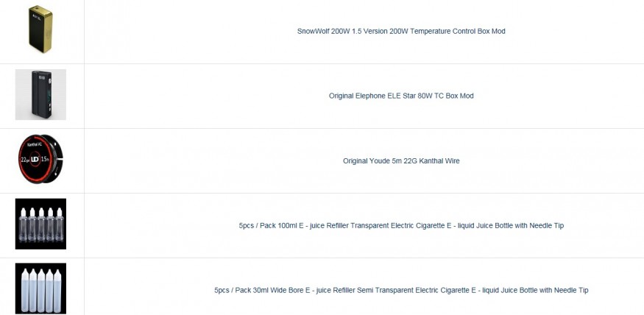Open Original Elephone ELE Star 80W link
Viewport: 644px width, 315px height.
[401, 96]
